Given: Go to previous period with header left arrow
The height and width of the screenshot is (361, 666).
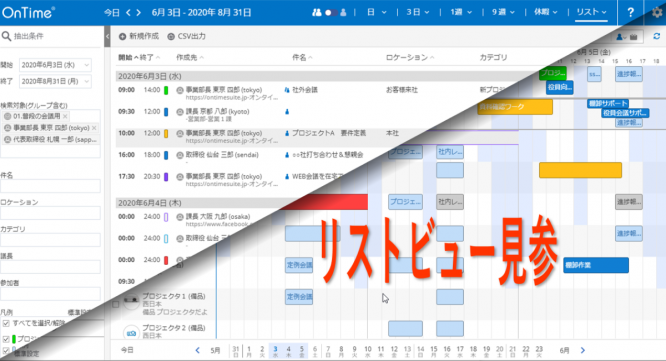Looking at the screenshot, I should [128, 12].
